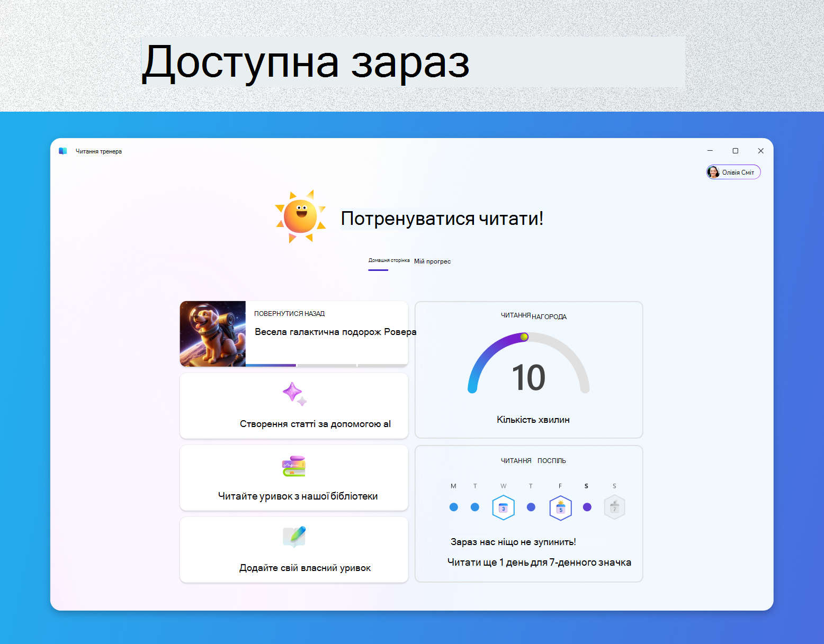Click the Читання тренера window title
The width and height of the screenshot is (824, 644).
pos(98,151)
